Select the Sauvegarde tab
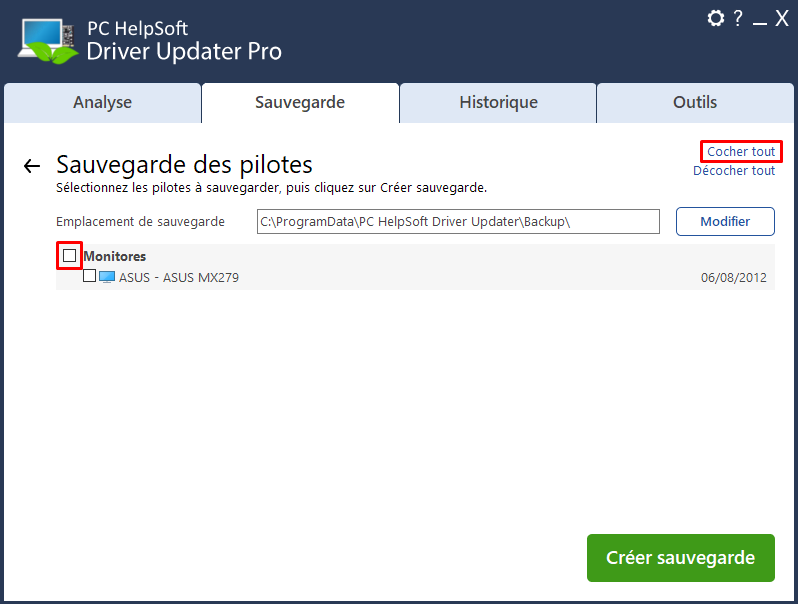Viewport: 798px width, 604px height. (x=300, y=103)
